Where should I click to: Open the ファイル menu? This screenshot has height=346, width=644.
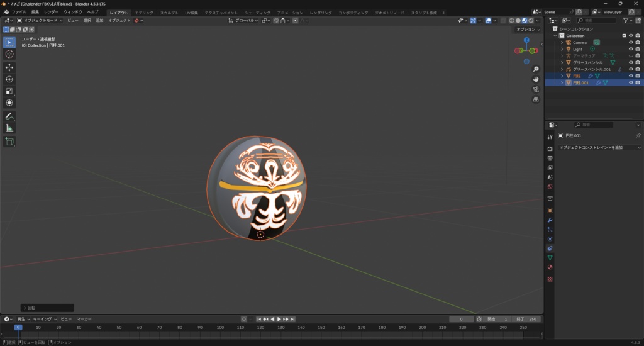[19, 13]
